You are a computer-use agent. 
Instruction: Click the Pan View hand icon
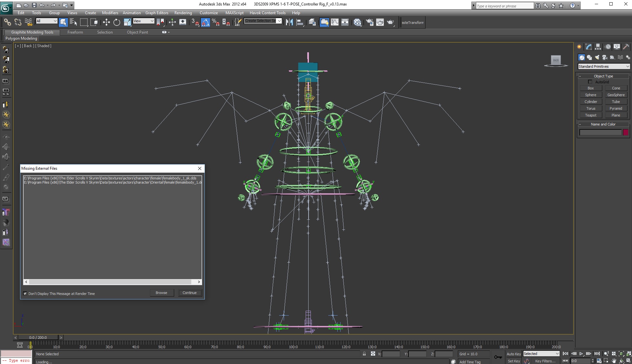point(614,361)
